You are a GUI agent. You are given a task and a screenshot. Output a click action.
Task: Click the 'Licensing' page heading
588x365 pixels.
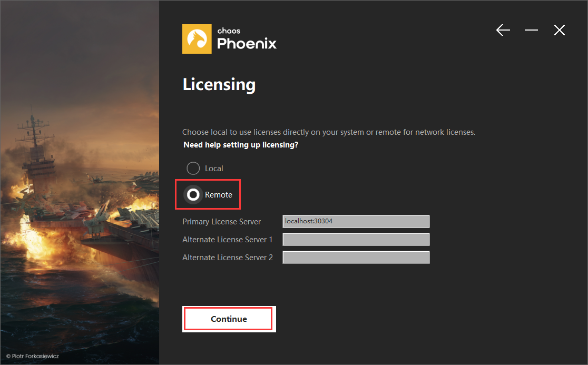(x=219, y=85)
